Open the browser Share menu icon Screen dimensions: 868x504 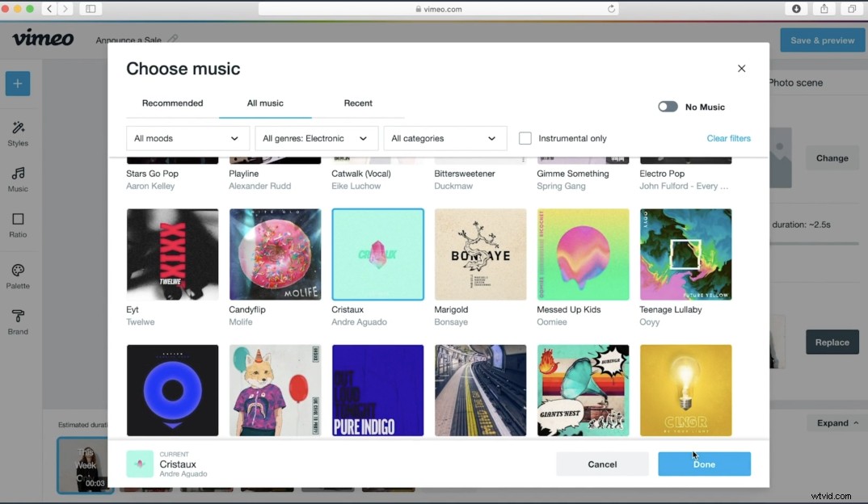pyautogui.click(x=825, y=9)
